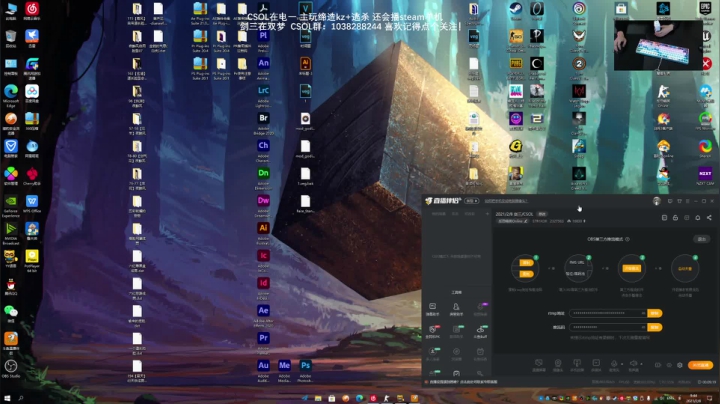Screen dimensions: 720x404
Task: Open the Microsoft Store desktop shortcut
Action: 621,10
